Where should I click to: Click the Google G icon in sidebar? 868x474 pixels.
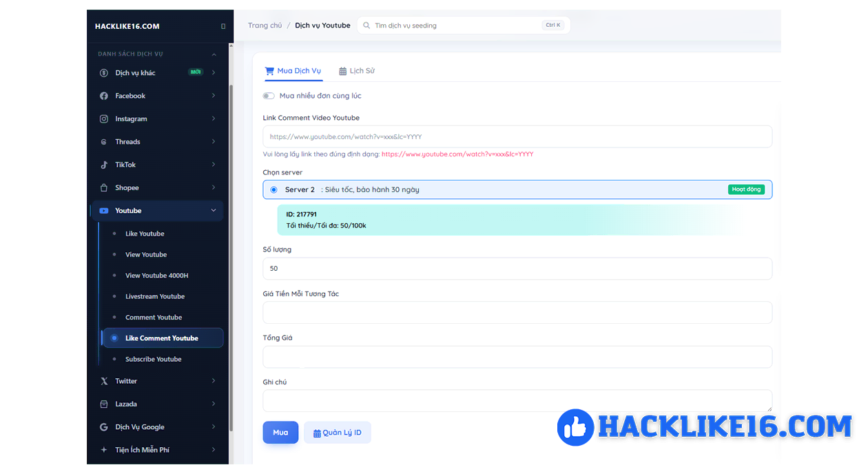pyautogui.click(x=104, y=427)
